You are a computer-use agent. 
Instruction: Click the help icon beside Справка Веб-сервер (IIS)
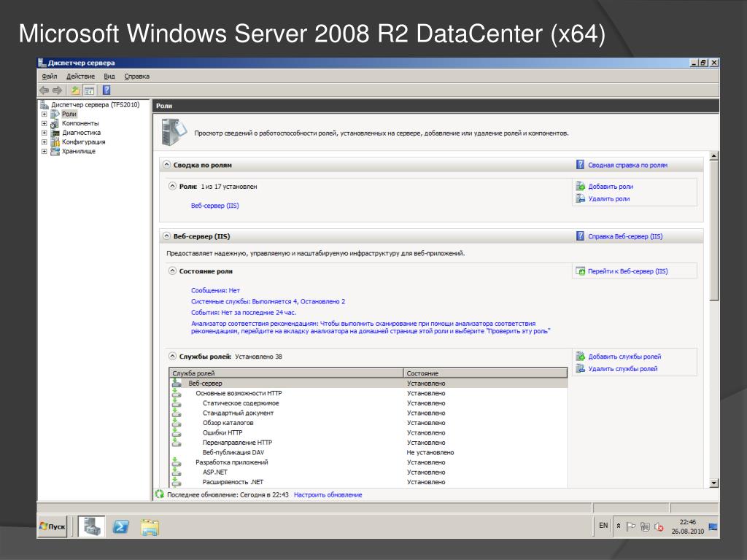pyautogui.click(x=580, y=236)
